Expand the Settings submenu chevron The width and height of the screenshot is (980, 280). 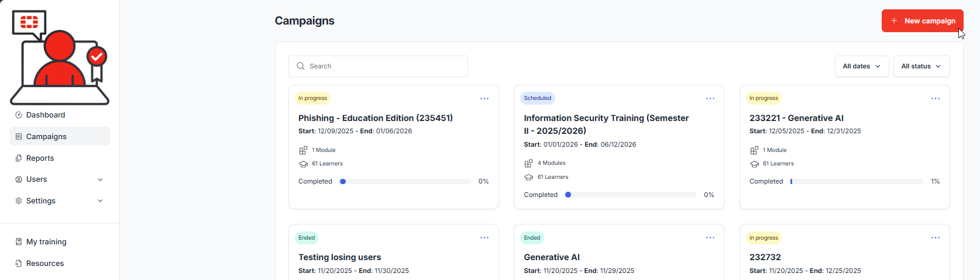[x=100, y=201]
